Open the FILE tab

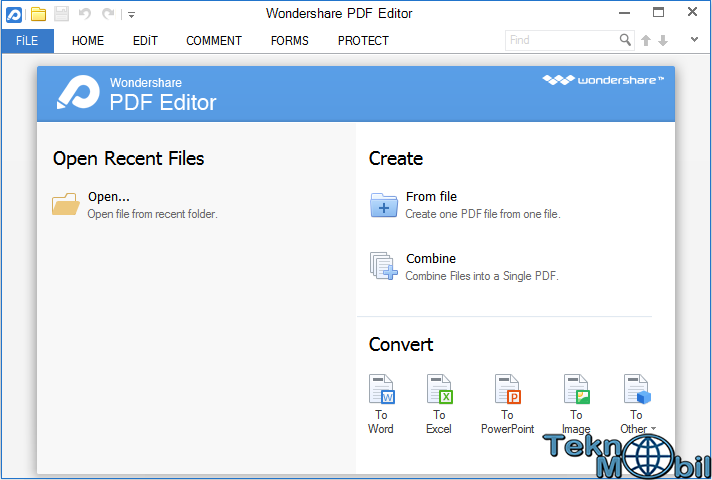(x=27, y=41)
